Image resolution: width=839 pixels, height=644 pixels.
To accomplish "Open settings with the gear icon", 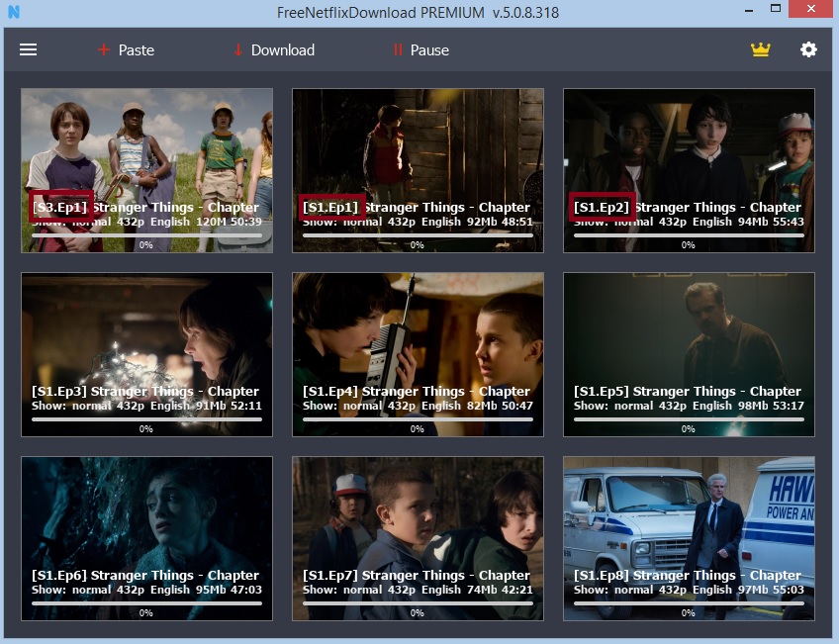I will (808, 49).
